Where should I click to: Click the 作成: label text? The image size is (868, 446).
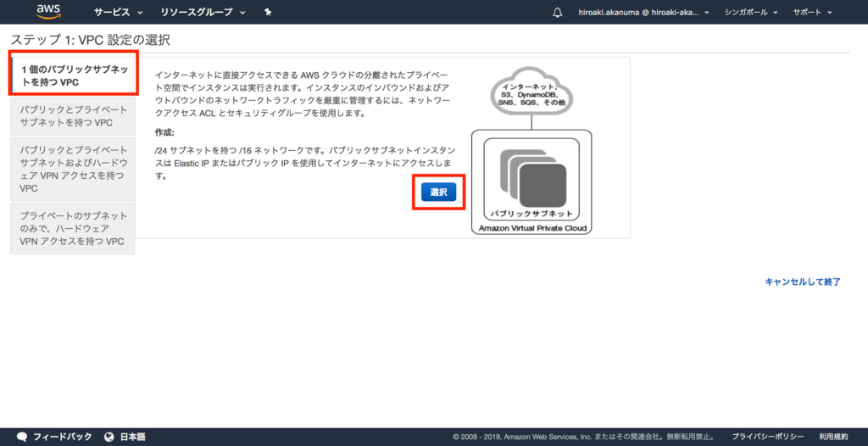(x=165, y=133)
